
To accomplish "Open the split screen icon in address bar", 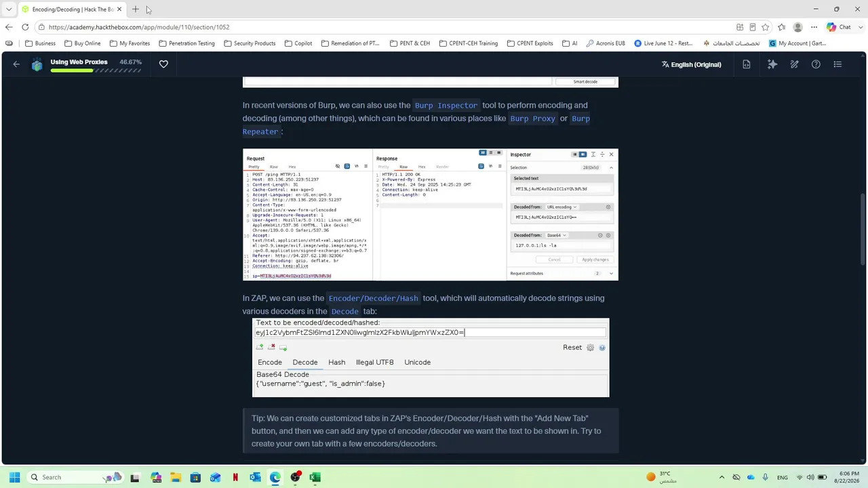I will click(x=740, y=27).
